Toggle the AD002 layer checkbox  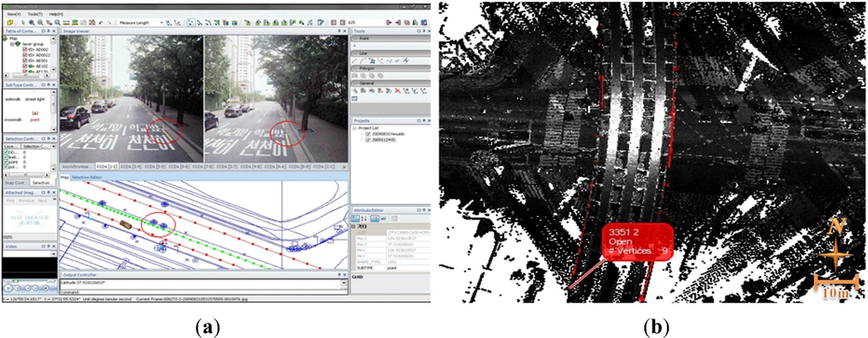coord(25,50)
